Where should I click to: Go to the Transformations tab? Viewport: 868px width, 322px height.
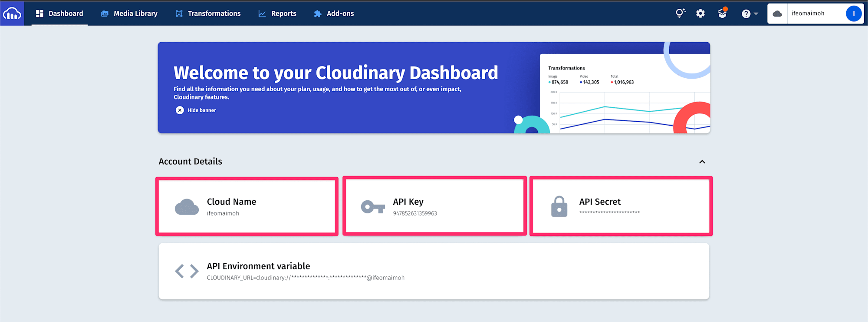tap(208, 13)
